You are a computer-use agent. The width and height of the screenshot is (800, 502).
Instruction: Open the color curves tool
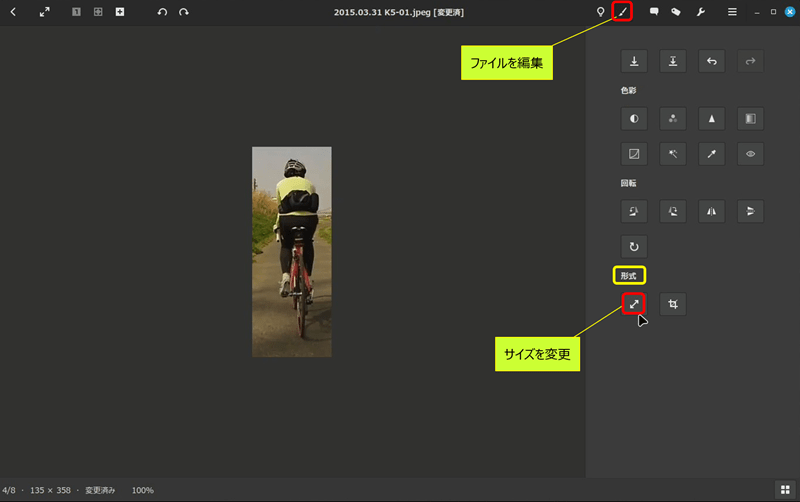(634, 154)
